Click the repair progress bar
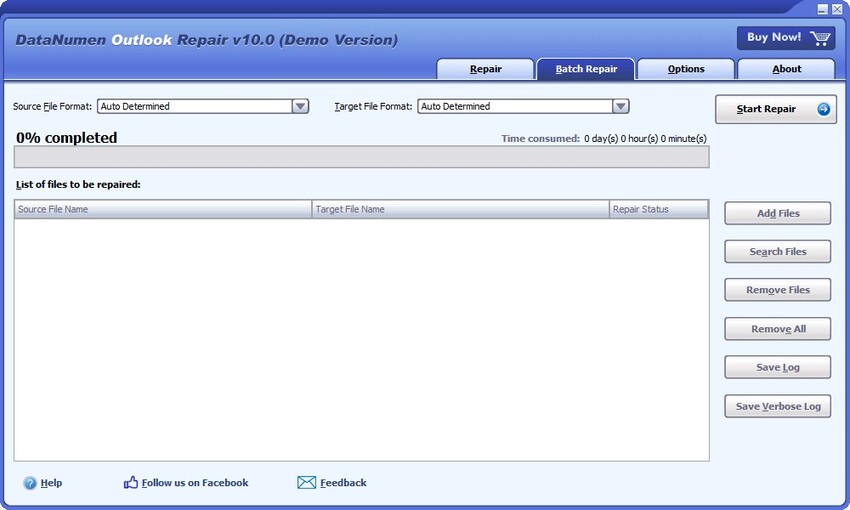This screenshot has height=510, width=850. (x=361, y=157)
